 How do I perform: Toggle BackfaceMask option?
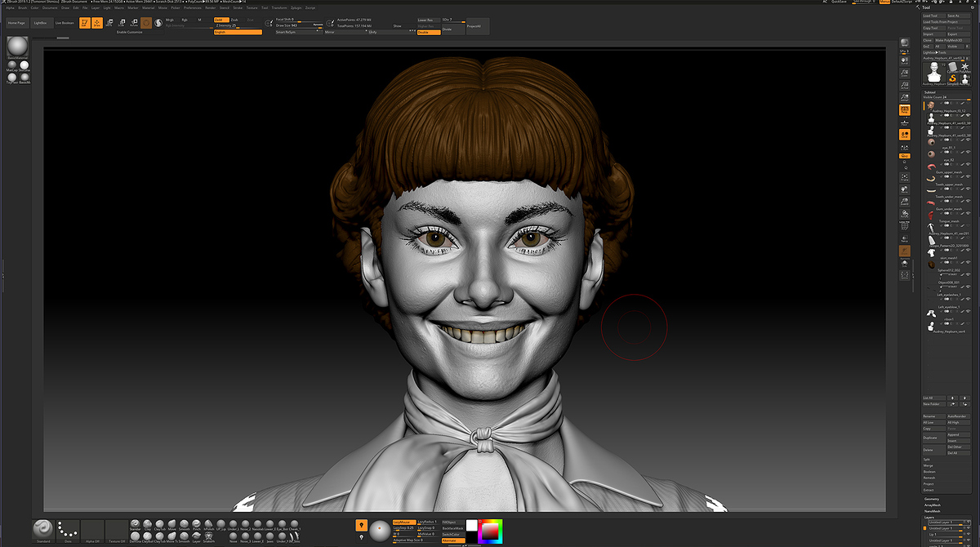click(453, 528)
